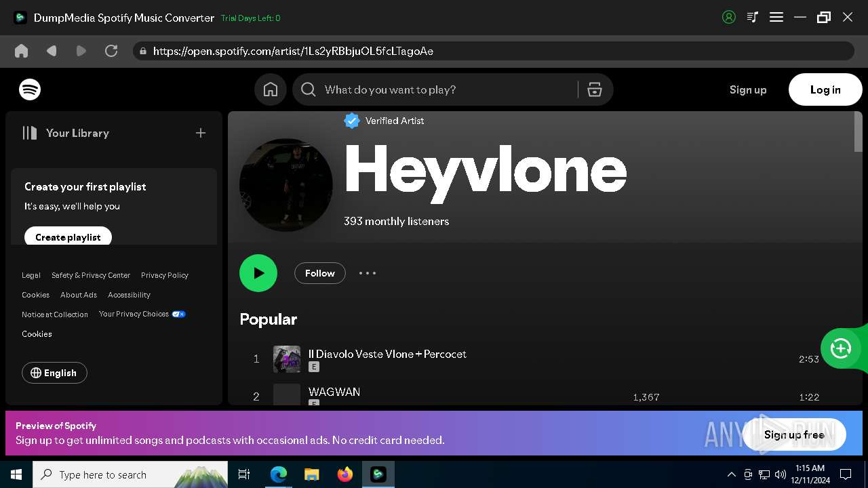Click the Log in button
Screen dimensions: 868x488
coord(825,89)
